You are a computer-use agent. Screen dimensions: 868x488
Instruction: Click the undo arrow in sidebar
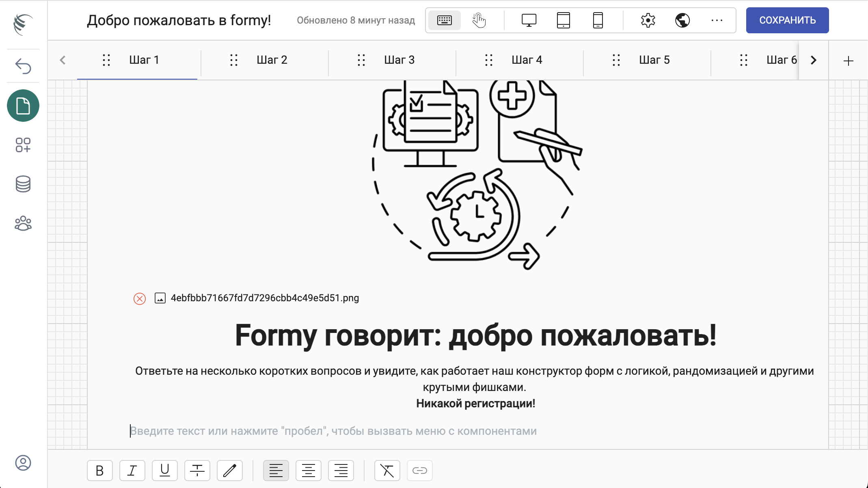[23, 66]
